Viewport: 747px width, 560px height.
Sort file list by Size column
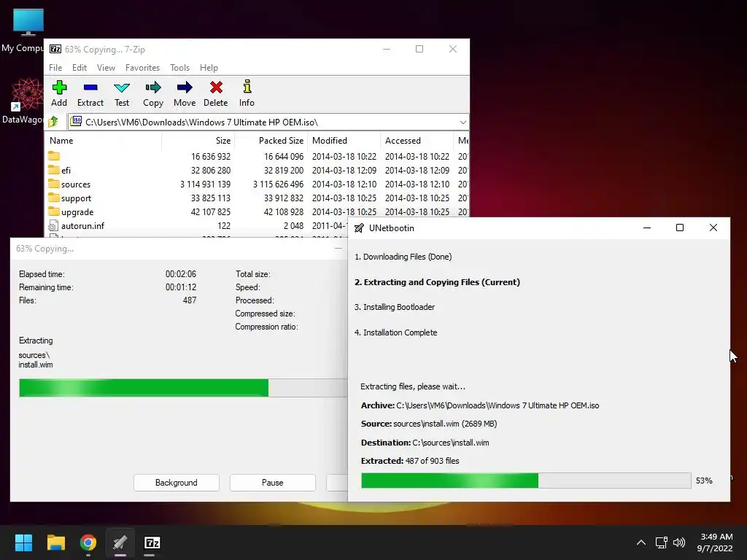coord(198,141)
